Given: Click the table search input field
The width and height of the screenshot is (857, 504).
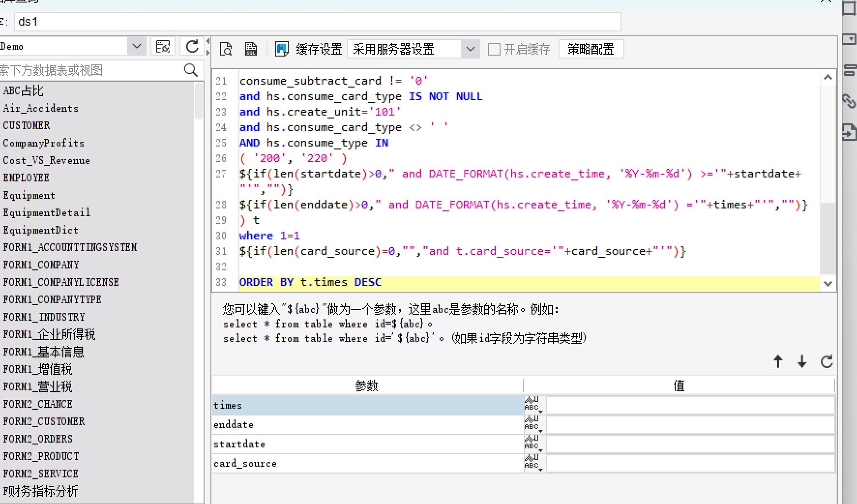Looking at the screenshot, I should pyautogui.click(x=91, y=70).
